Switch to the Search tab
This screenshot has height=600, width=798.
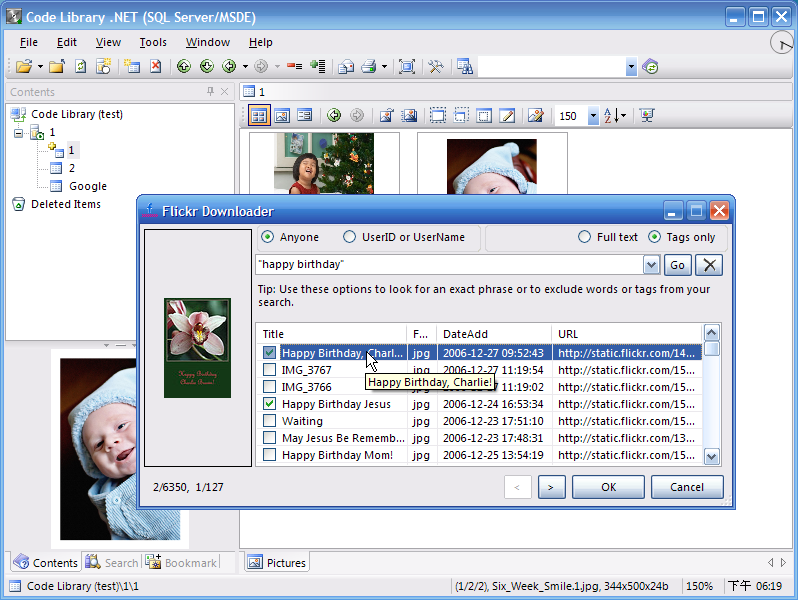[x=112, y=562]
